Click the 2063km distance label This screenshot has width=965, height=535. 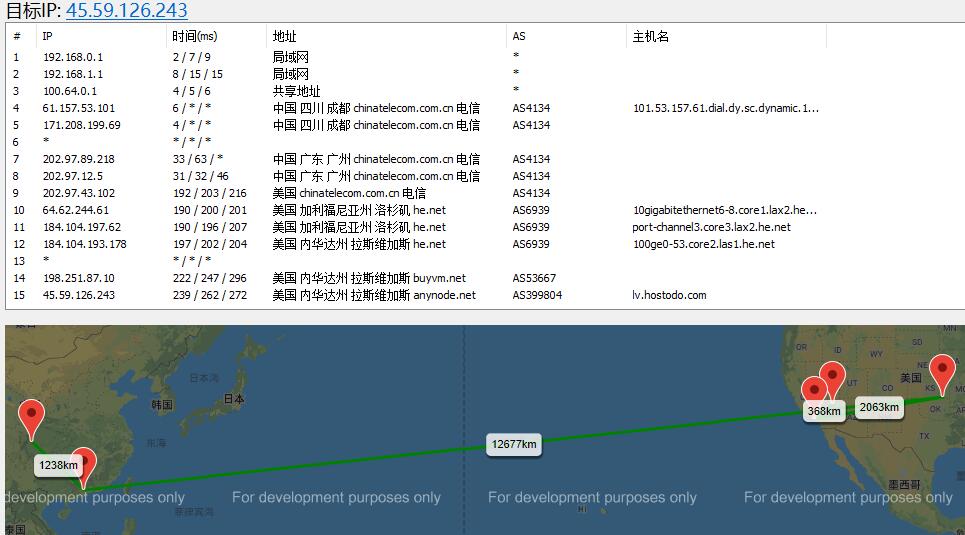pyautogui.click(x=879, y=408)
